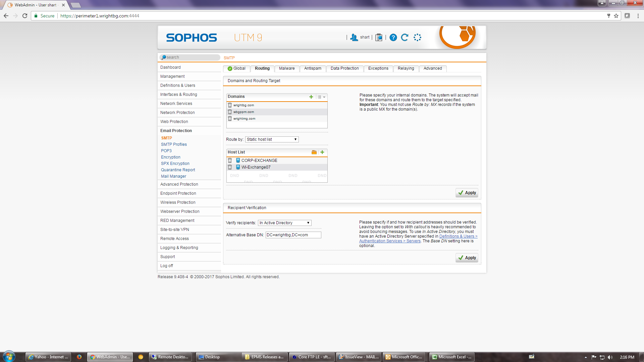
Task: Open Wireless Protection menu
Action: click(x=190, y=202)
